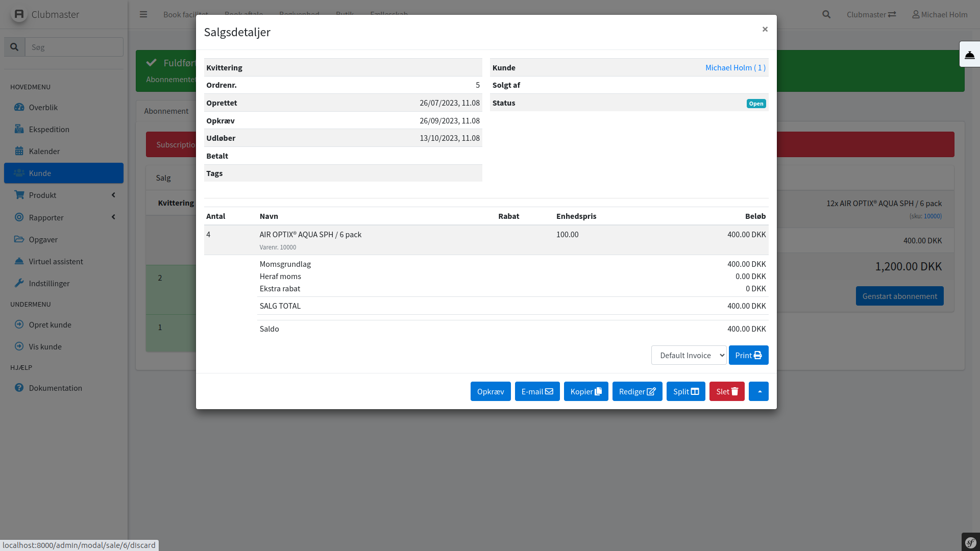
Task: Expand the extra actions caret button
Action: point(758,391)
